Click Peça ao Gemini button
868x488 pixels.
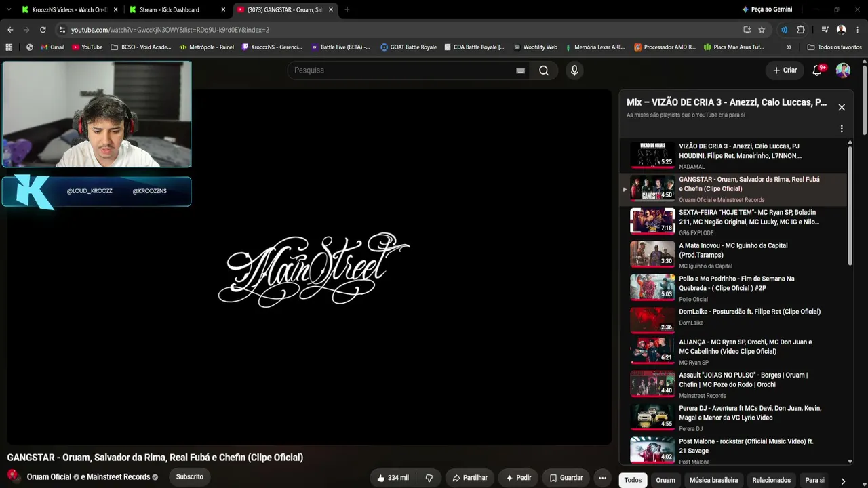pyautogui.click(x=766, y=9)
